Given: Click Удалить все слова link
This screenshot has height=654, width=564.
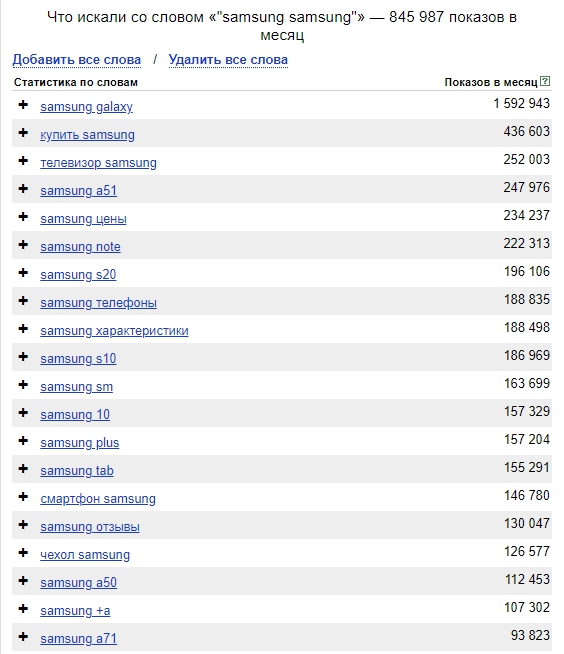Looking at the screenshot, I should pos(228,60).
